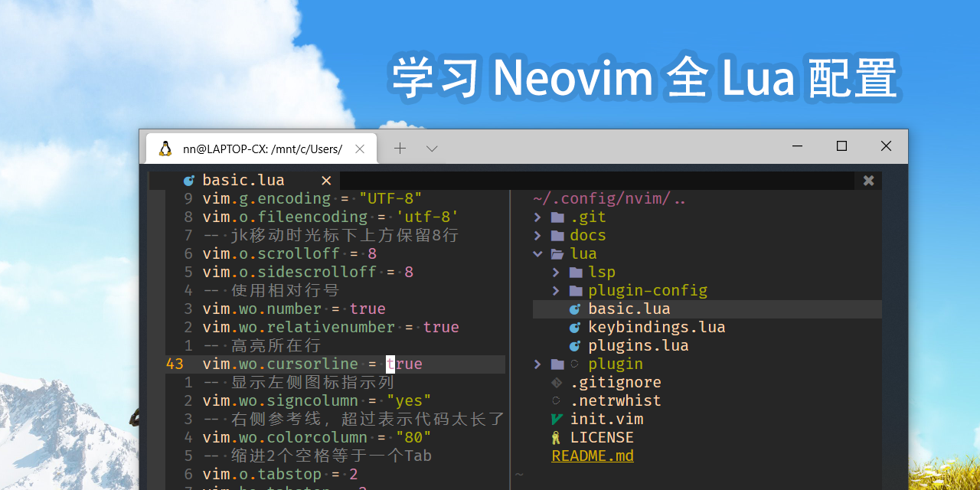Open .netrwhist in the file tree

616,401
